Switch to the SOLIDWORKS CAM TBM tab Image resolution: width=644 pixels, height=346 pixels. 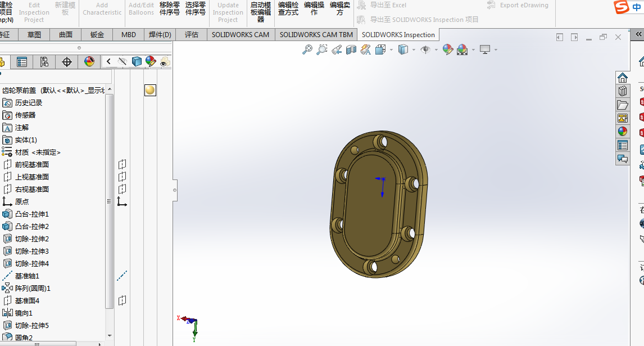click(x=316, y=34)
